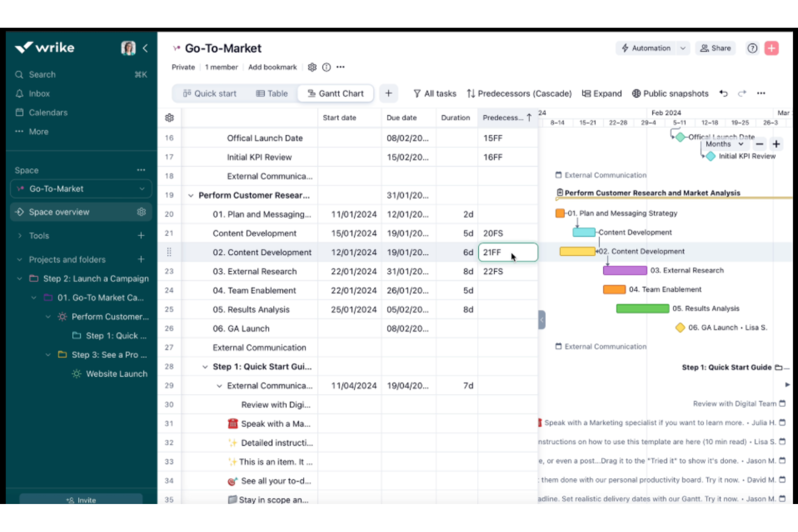The image size is (798, 532).
Task: Collapse the left sidebar with the chevron
Action: tap(145, 48)
